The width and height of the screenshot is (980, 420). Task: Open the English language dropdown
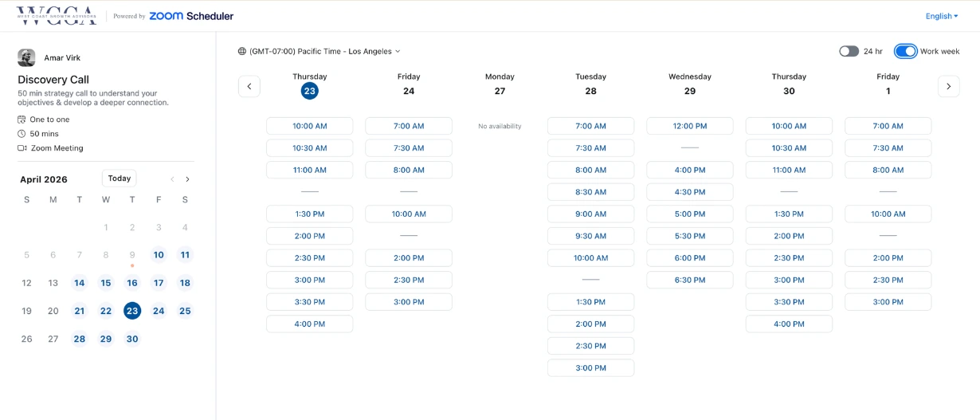click(x=941, y=16)
